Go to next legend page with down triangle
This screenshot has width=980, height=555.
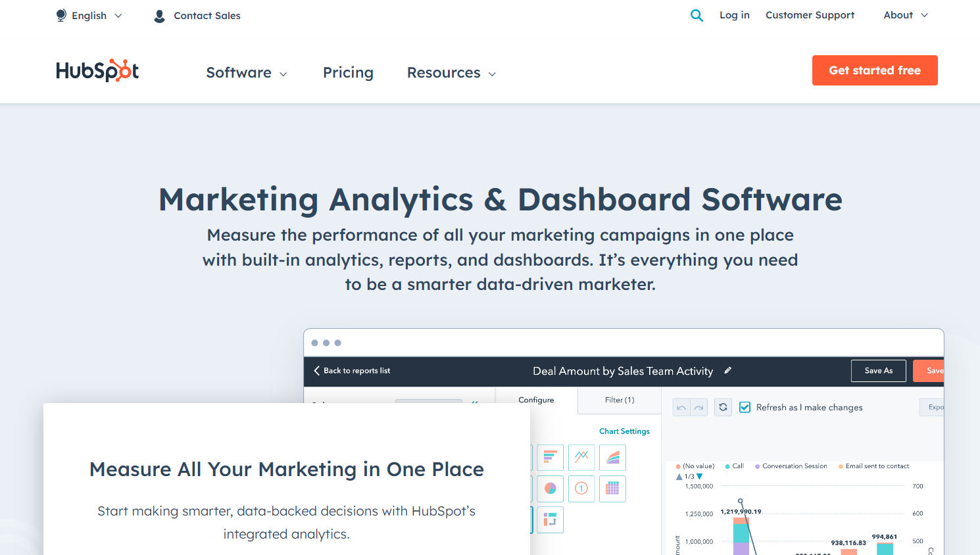700,477
